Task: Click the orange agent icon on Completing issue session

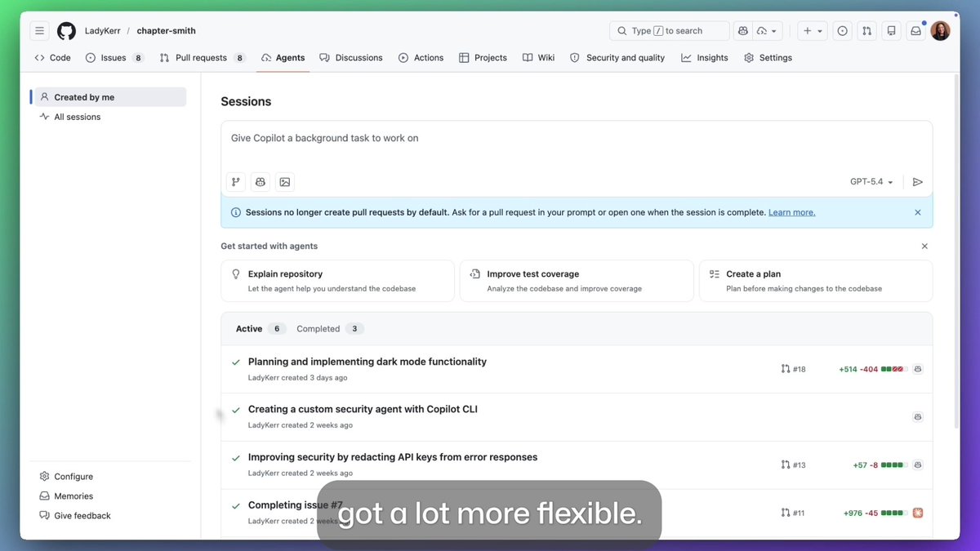Action: tap(918, 513)
